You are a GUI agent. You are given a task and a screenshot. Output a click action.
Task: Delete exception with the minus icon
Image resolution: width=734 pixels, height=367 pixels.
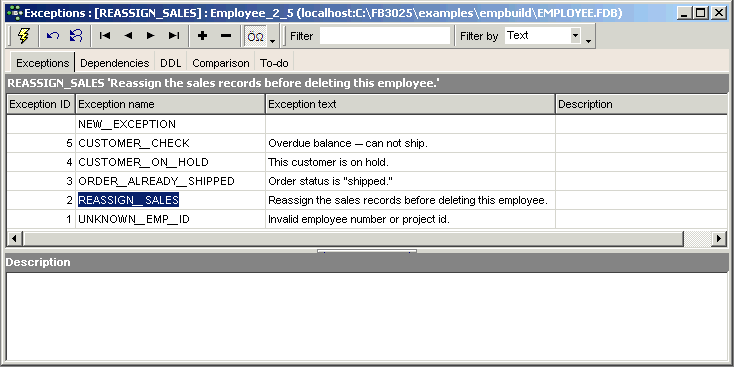[226, 36]
